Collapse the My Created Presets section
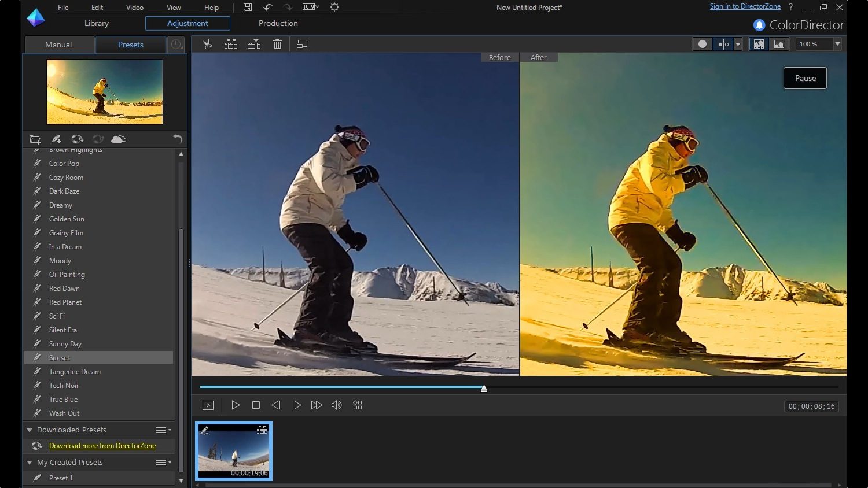Image resolution: width=868 pixels, height=488 pixels. point(30,463)
